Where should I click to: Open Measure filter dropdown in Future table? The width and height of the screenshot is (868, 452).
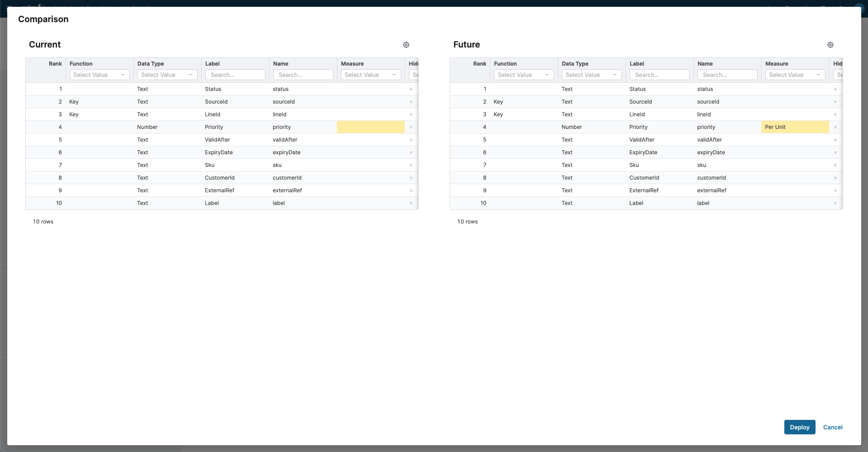coord(795,75)
